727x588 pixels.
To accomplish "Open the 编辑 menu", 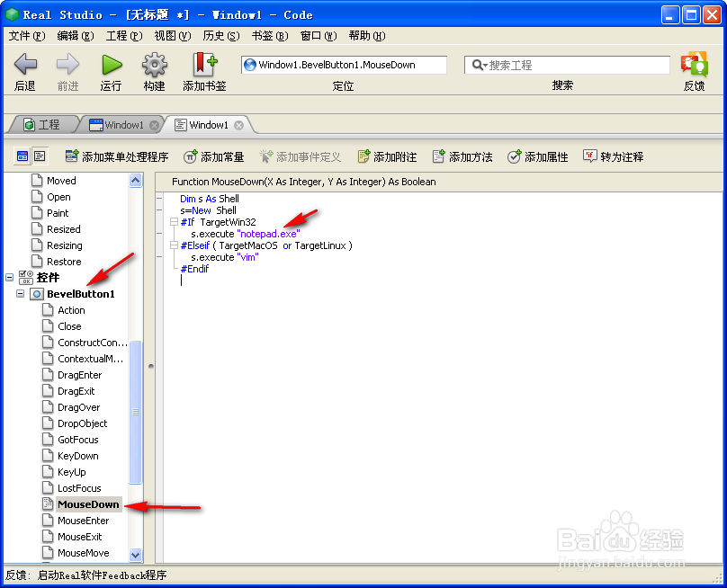I will tap(76, 36).
